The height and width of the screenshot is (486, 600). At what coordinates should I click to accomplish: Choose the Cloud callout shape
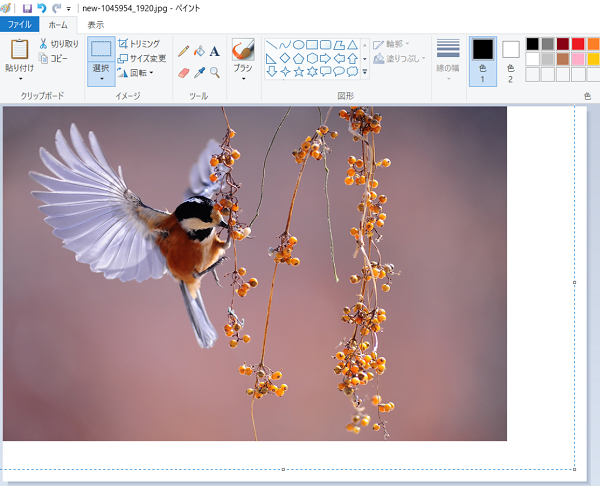tap(352, 72)
